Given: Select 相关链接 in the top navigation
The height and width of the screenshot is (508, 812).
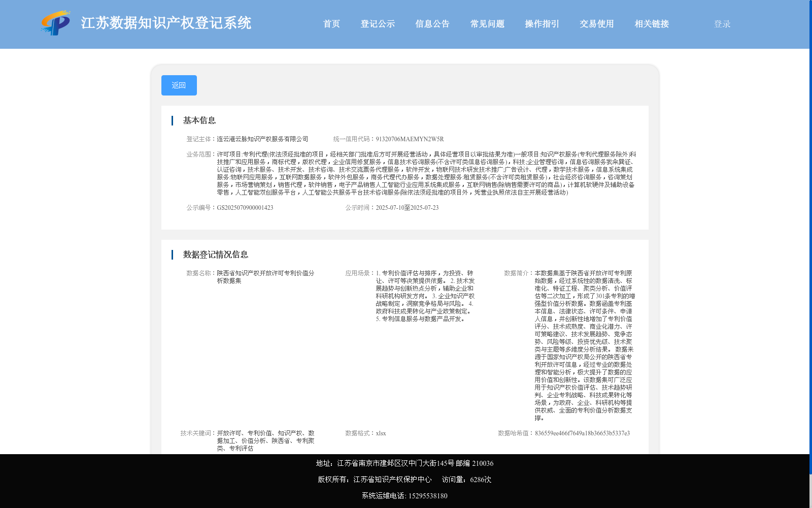Looking at the screenshot, I should (652, 24).
